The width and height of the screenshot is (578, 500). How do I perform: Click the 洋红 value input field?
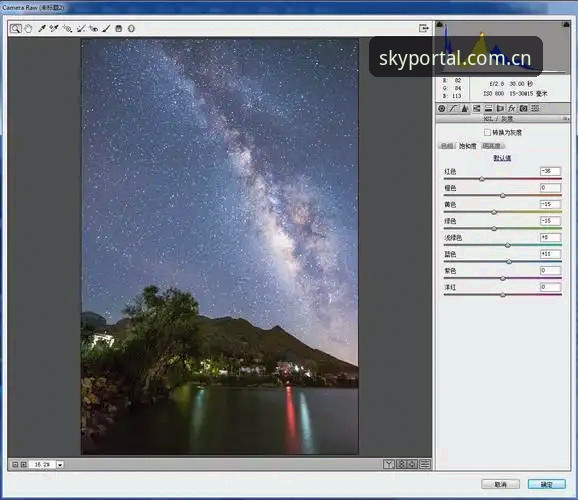click(550, 287)
